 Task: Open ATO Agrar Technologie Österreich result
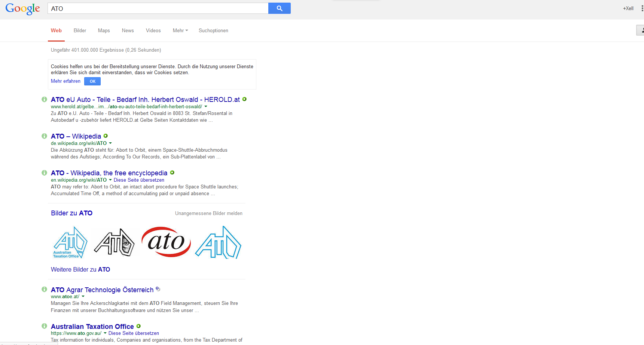[102, 290]
